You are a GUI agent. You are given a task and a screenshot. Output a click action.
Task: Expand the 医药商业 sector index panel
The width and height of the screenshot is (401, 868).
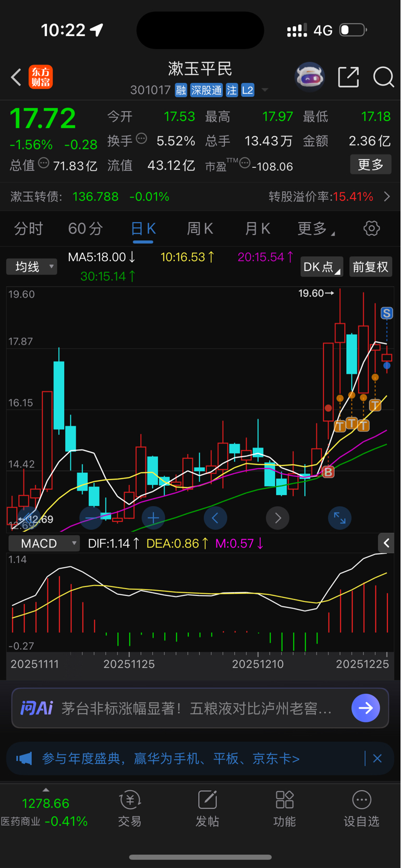click(44, 808)
